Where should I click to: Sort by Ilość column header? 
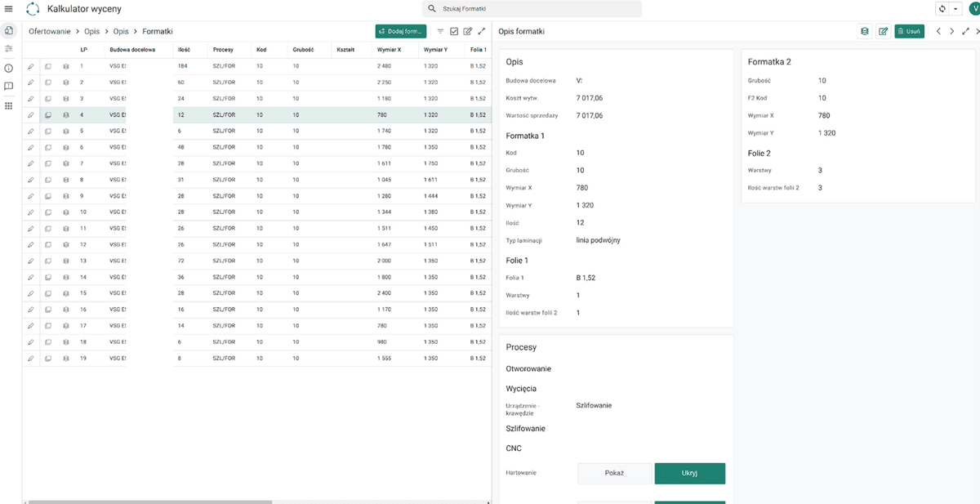pos(184,50)
